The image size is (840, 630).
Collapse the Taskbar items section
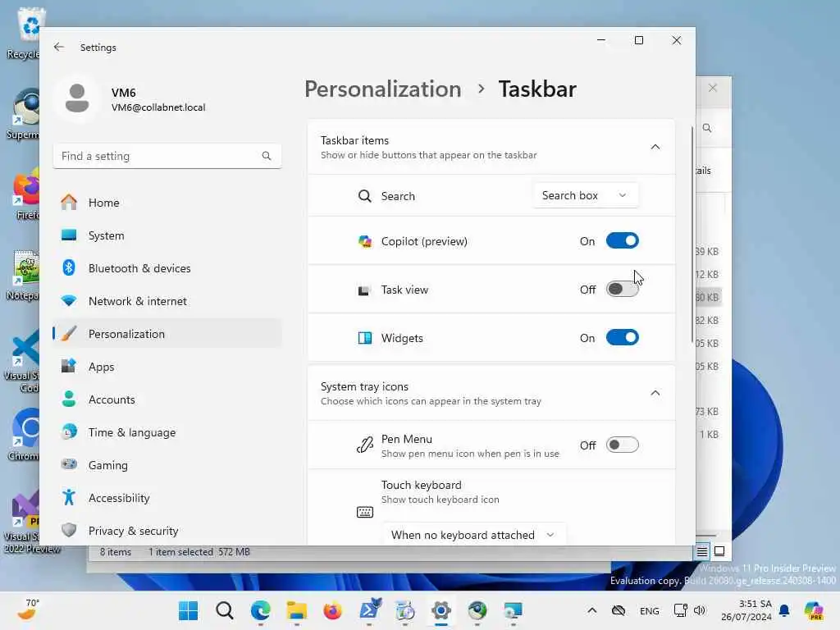click(655, 147)
